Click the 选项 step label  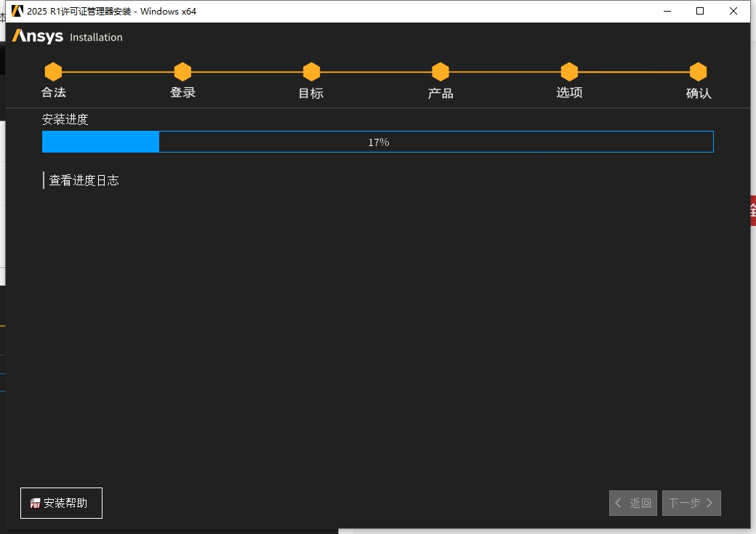[569, 92]
